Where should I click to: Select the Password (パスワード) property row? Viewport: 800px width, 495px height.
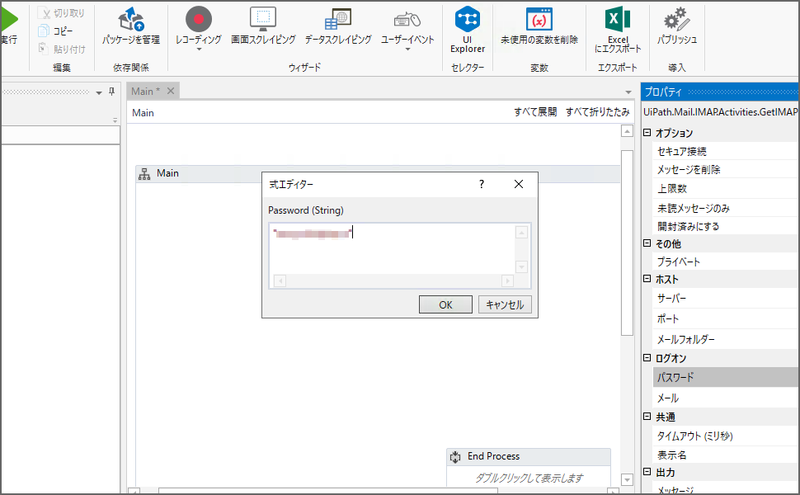click(x=726, y=378)
